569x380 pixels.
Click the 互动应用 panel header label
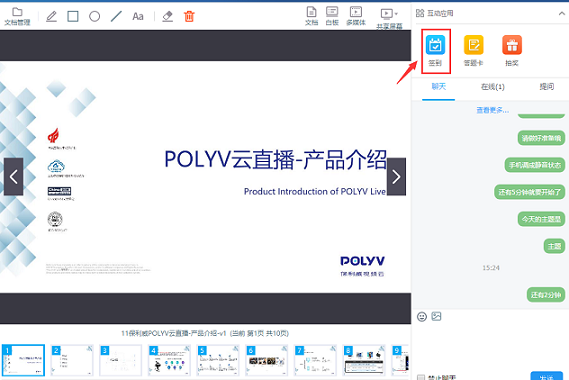point(440,13)
